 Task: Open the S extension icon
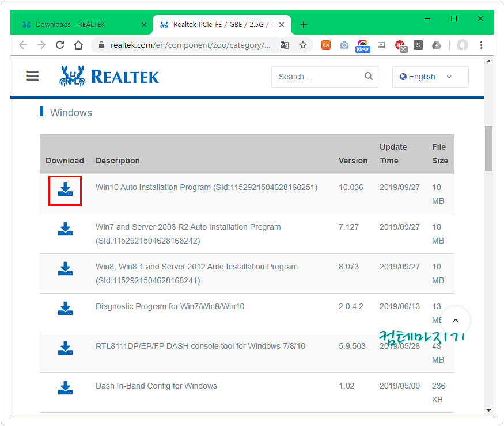pos(418,45)
